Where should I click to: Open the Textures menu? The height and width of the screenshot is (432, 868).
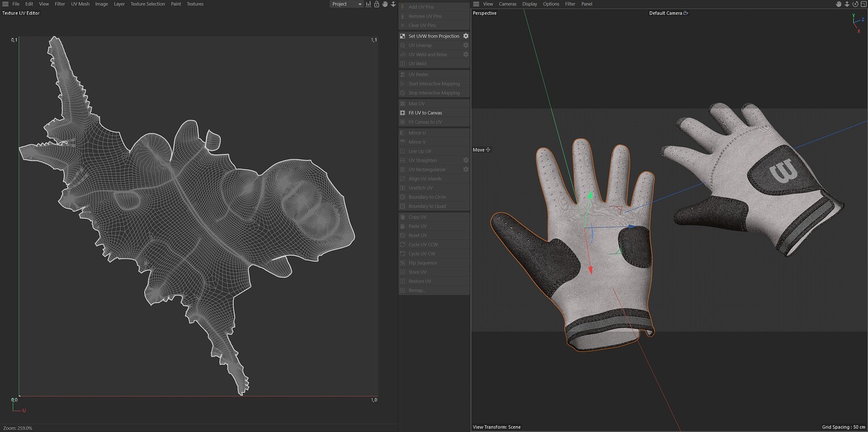[195, 4]
